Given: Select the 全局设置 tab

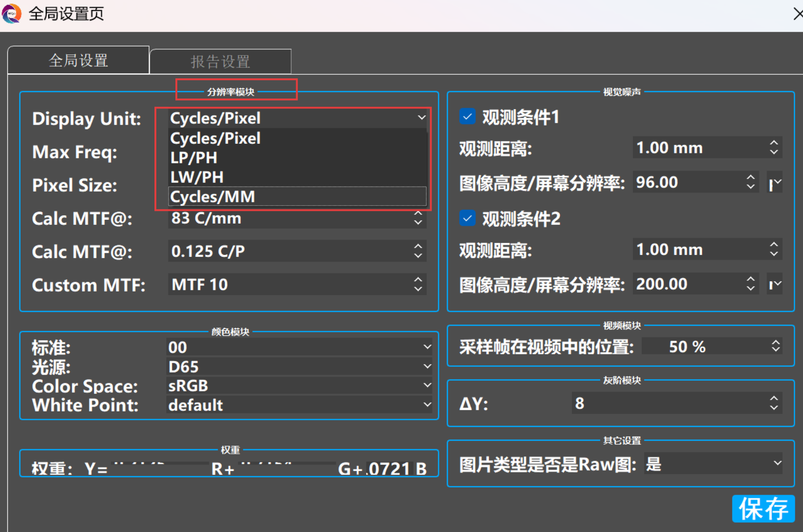Looking at the screenshot, I should [78, 60].
